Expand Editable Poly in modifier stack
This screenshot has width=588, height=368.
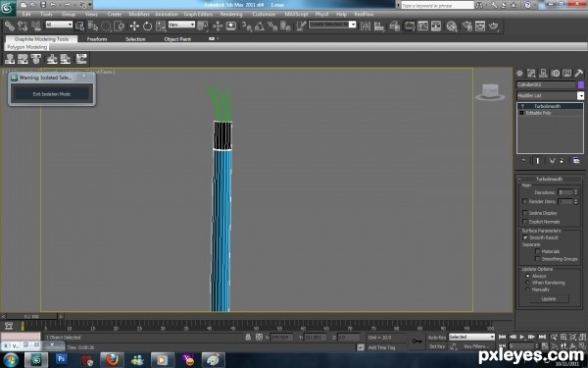click(x=521, y=113)
